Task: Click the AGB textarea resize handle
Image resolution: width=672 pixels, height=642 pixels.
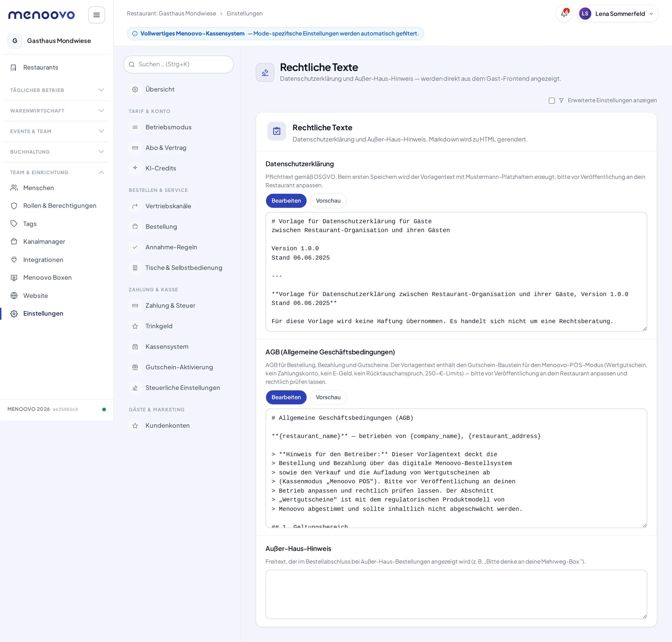Action: 644,525
